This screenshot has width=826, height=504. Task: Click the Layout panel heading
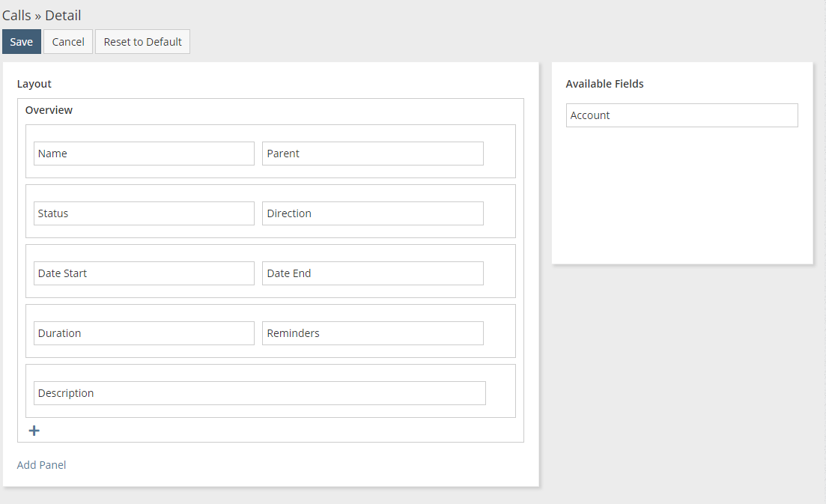tap(34, 84)
